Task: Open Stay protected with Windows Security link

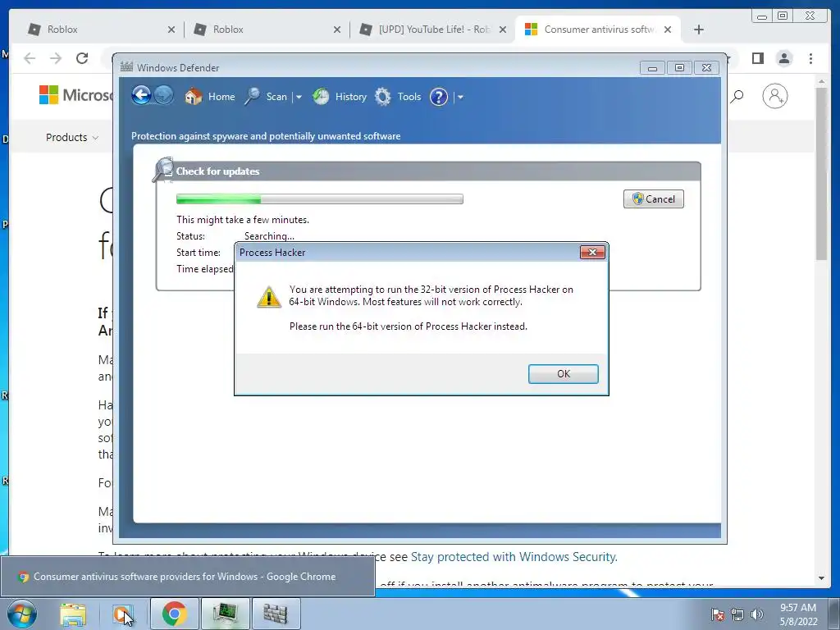Action: 514,557
